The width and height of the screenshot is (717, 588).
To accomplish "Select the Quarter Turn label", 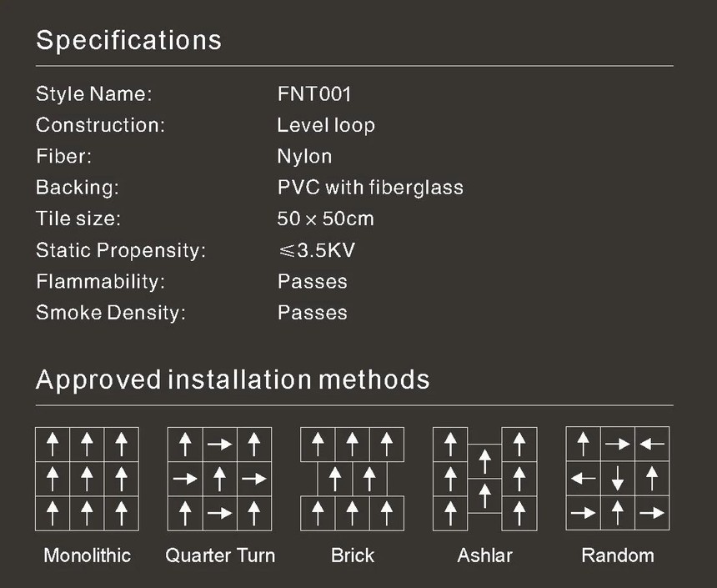I will pyautogui.click(x=220, y=555).
